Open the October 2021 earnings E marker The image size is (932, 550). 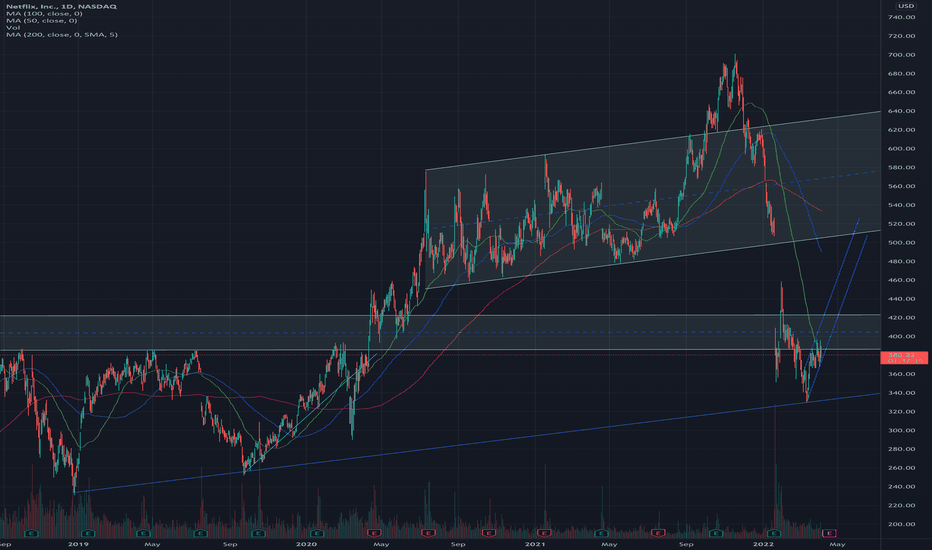click(715, 533)
